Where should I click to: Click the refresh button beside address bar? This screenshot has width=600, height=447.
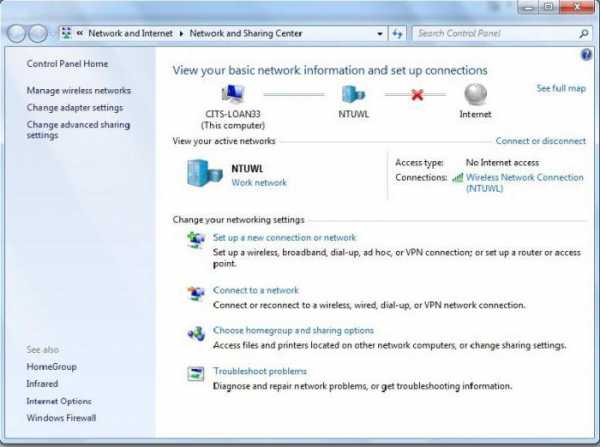point(397,34)
